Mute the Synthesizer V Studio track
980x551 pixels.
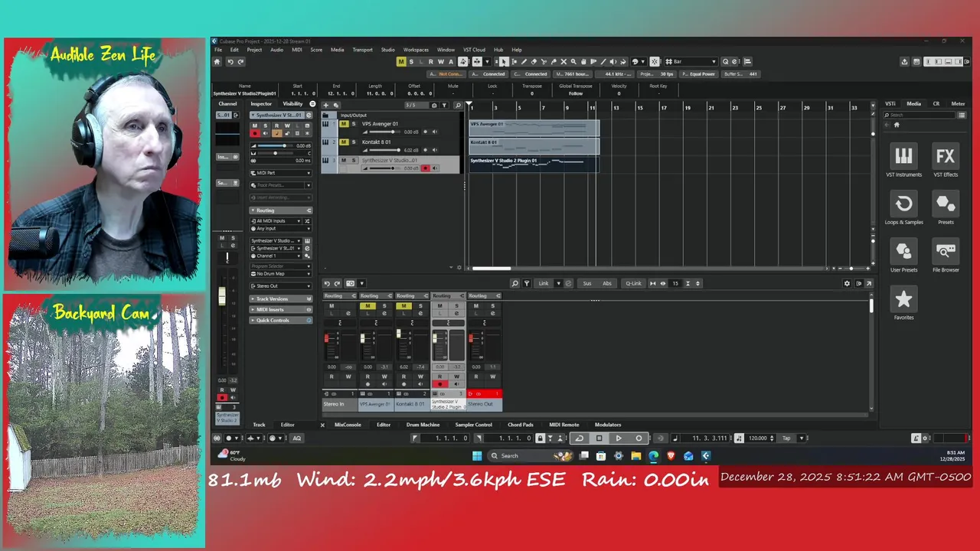point(344,160)
